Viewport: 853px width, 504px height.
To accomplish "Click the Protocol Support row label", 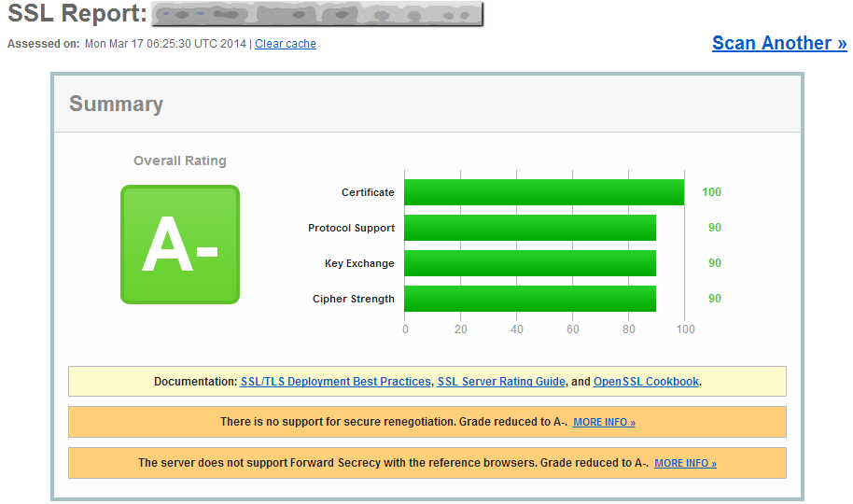I will (351, 228).
